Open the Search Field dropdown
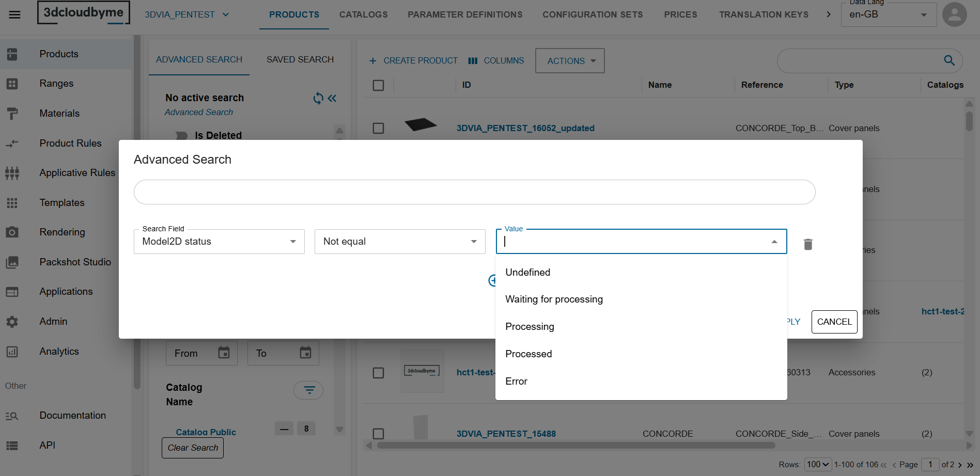The width and height of the screenshot is (980, 476). (219, 242)
